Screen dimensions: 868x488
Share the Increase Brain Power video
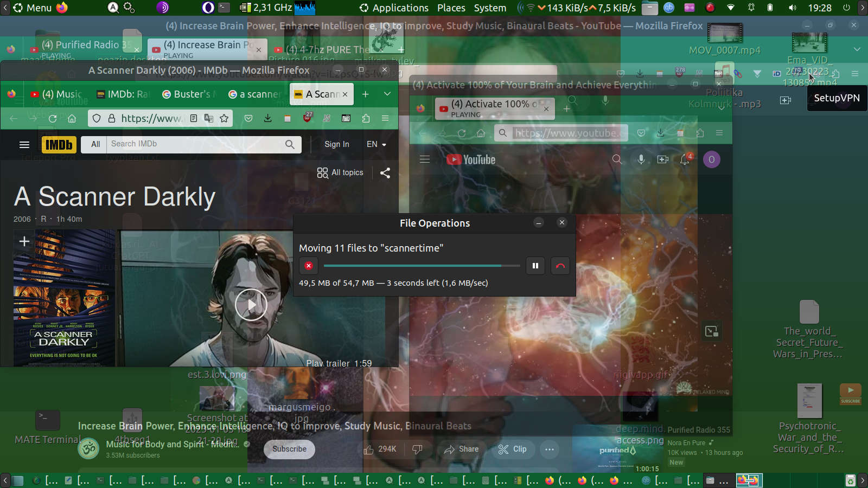462,450
